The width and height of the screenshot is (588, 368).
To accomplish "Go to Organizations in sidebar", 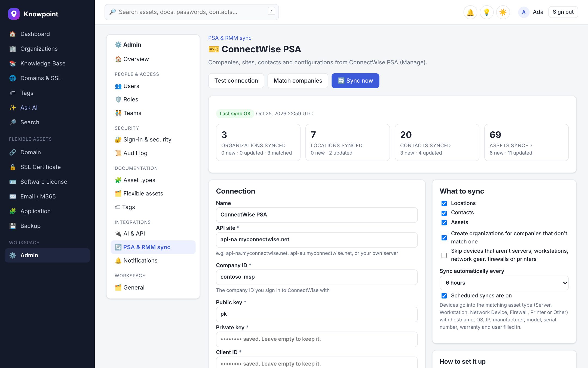I will (x=47, y=49).
